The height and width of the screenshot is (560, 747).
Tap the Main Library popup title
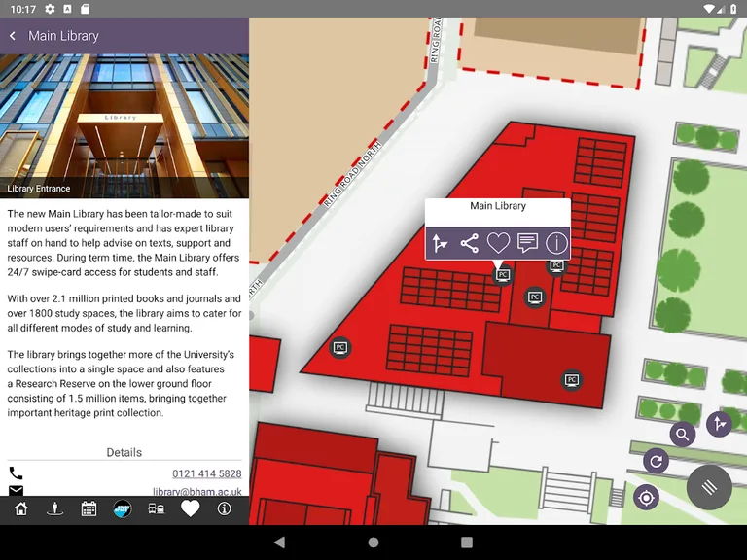coord(498,206)
